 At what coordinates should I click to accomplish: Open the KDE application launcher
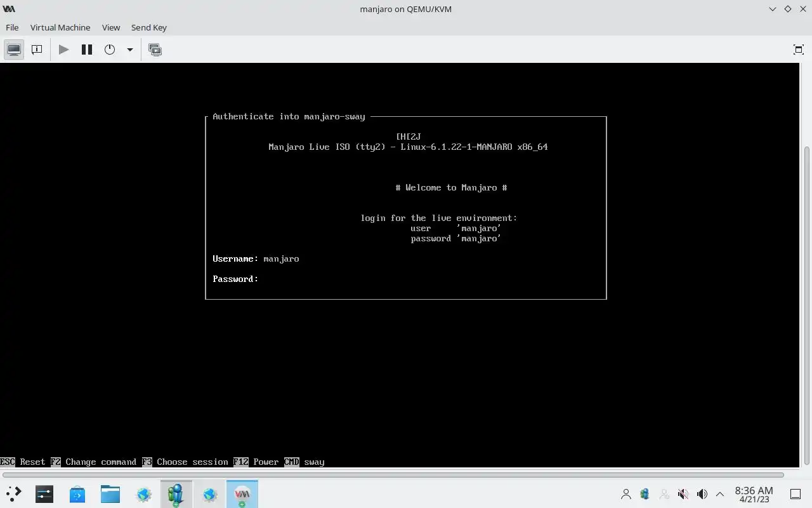point(13,494)
